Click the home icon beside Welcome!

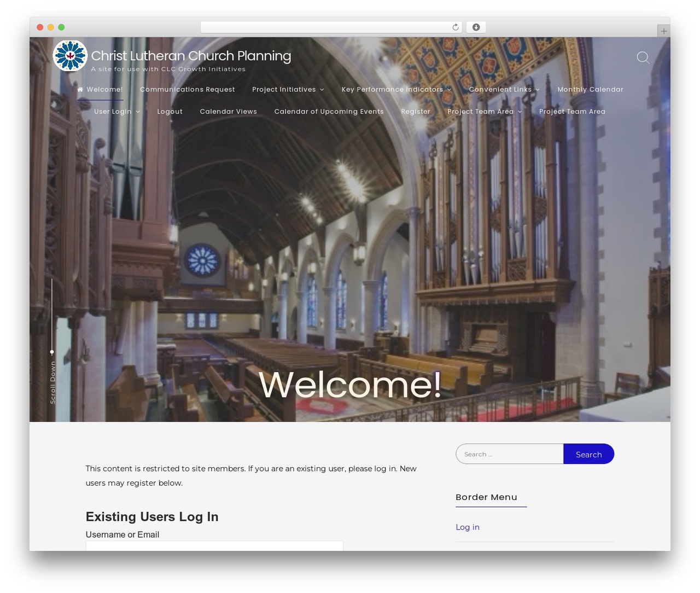click(x=80, y=89)
